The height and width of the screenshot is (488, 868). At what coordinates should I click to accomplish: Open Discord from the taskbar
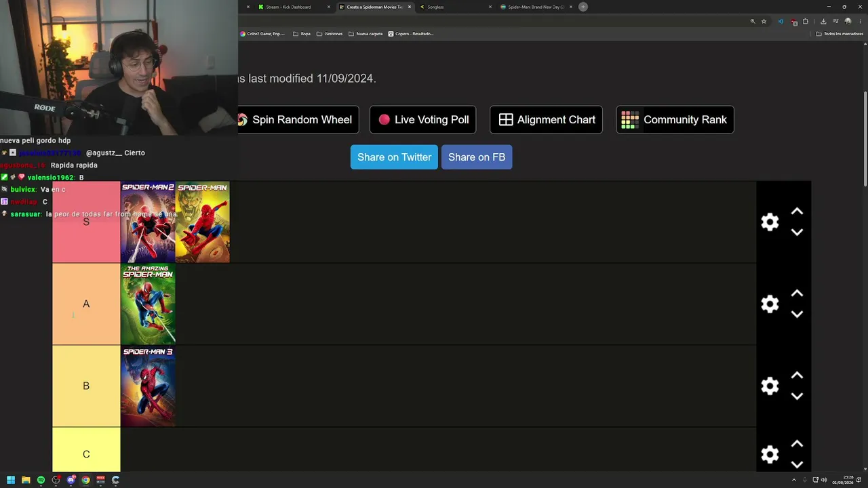(x=71, y=480)
